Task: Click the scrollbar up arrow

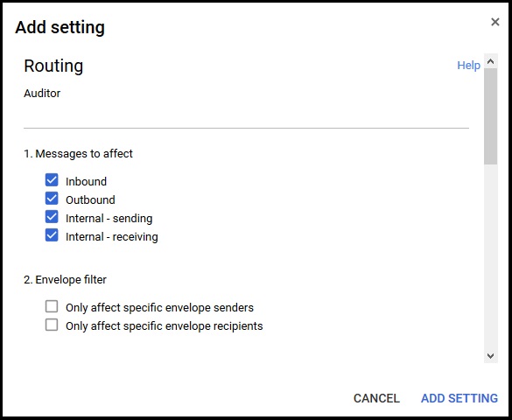Action: (x=490, y=61)
